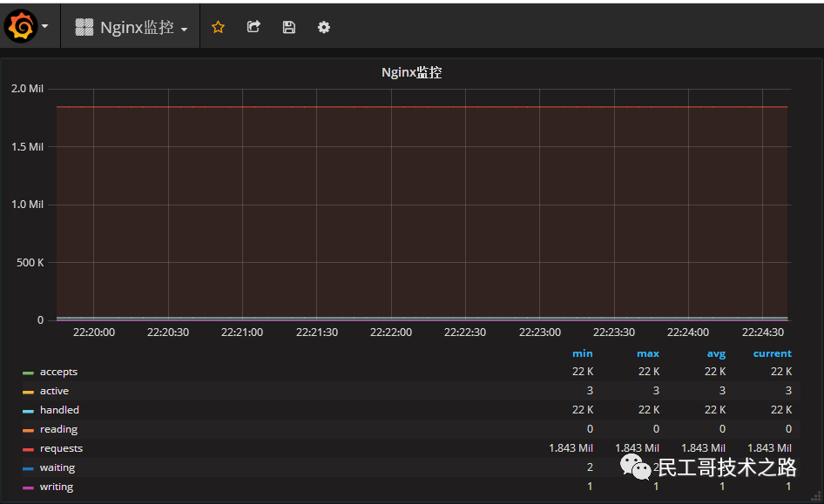Image resolution: width=824 pixels, height=504 pixels.
Task: Open dashboard settings gear
Action: click(x=324, y=27)
